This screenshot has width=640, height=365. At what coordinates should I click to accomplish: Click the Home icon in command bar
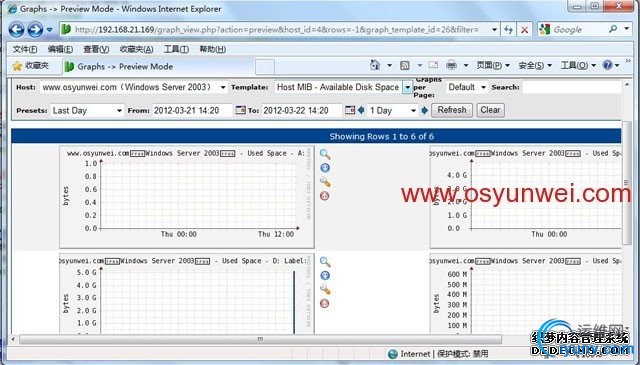point(375,65)
